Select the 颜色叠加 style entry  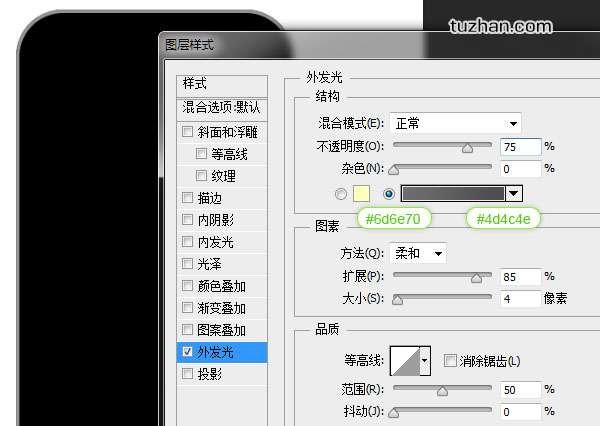(x=222, y=286)
